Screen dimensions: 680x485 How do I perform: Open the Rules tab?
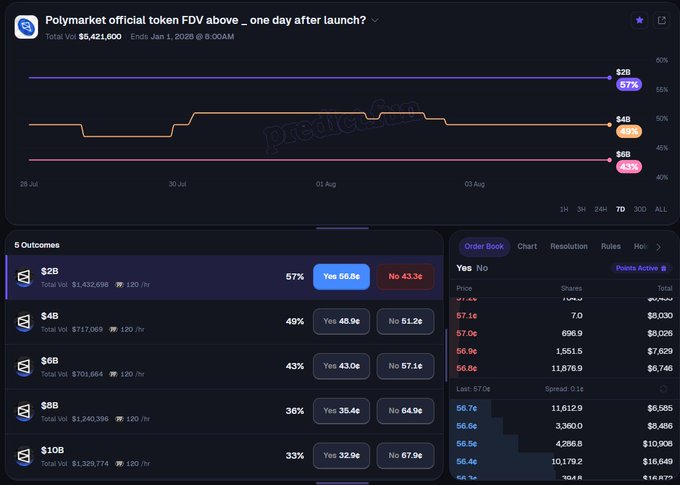(611, 246)
